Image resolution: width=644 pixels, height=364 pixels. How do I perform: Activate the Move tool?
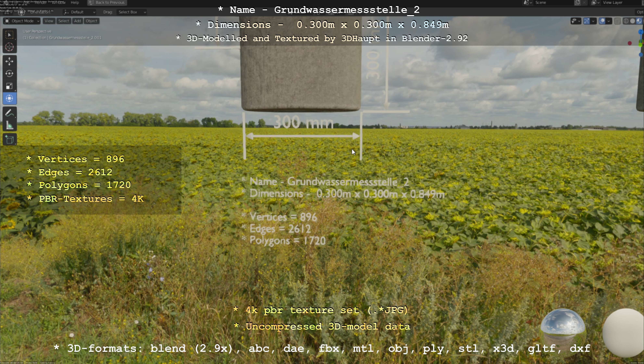9,61
